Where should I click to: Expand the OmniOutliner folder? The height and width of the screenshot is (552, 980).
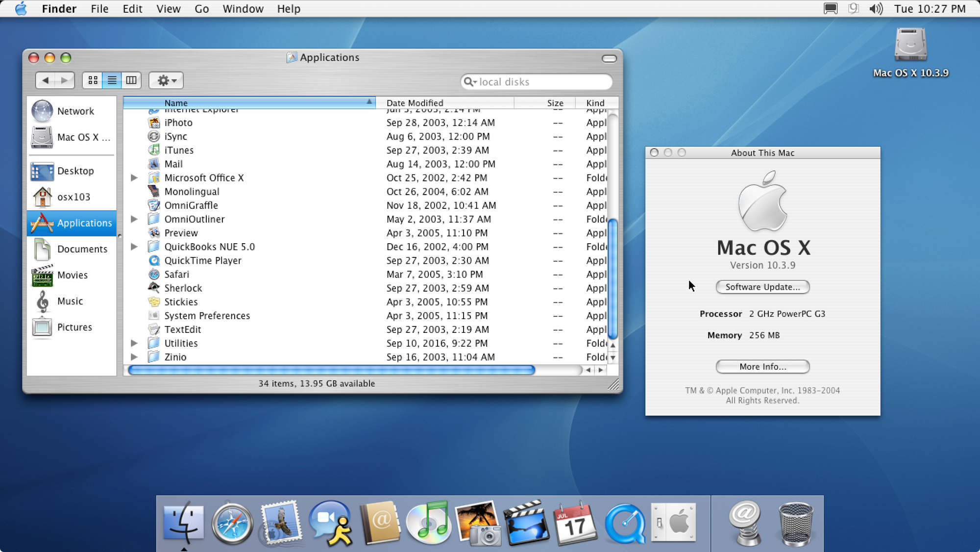pos(134,219)
